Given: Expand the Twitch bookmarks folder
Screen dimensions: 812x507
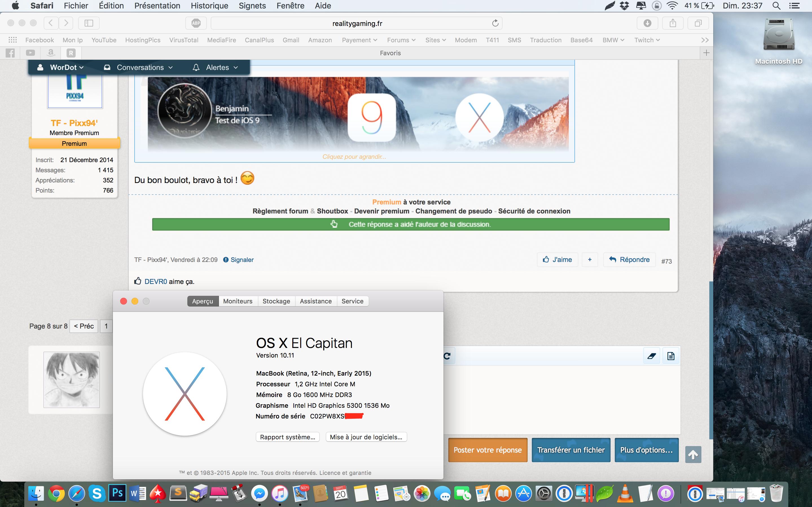Looking at the screenshot, I should click(x=647, y=40).
